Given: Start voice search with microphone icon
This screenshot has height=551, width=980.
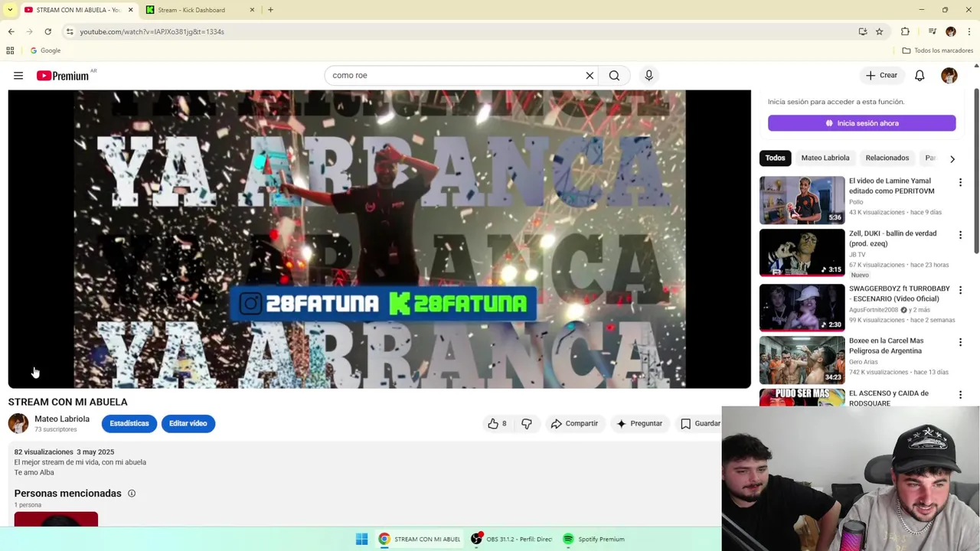Looking at the screenshot, I should coord(648,76).
